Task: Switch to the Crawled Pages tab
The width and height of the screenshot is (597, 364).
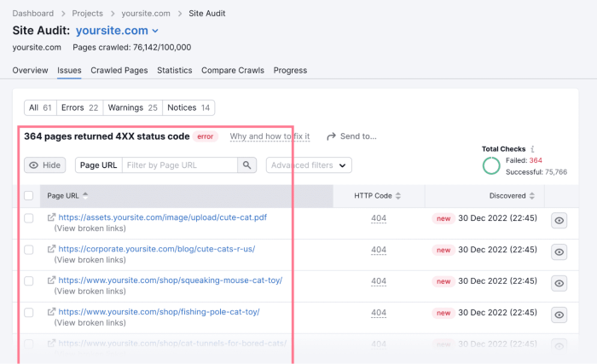Action: click(x=120, y=70)
